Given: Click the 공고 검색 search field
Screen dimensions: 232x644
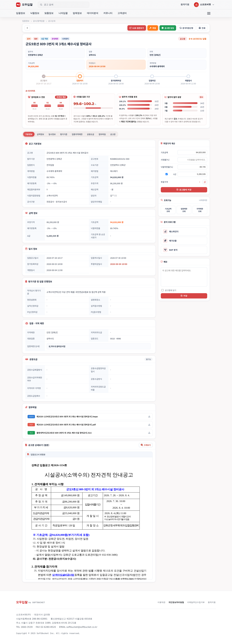Looking at the screenshot, I should [63, 5].
